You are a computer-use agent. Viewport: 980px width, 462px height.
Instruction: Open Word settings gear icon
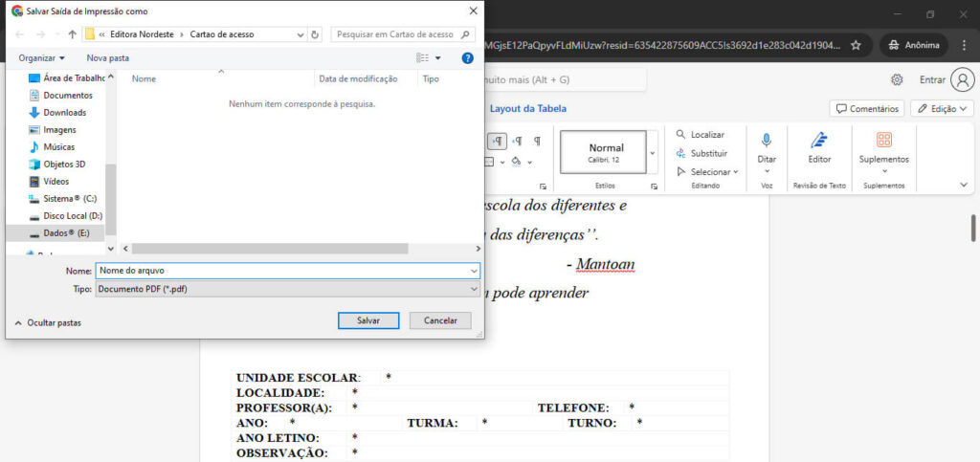pos(897,80)
